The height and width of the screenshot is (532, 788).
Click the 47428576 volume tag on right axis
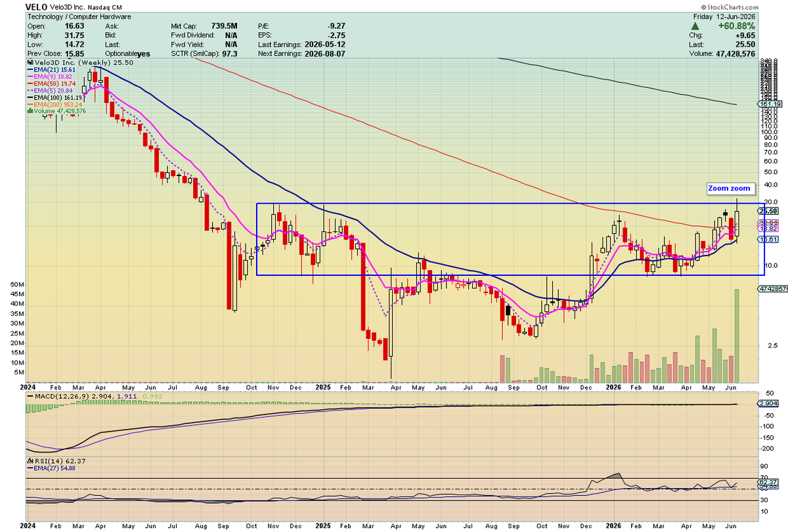pyautogui.click(x=772, y=288)
